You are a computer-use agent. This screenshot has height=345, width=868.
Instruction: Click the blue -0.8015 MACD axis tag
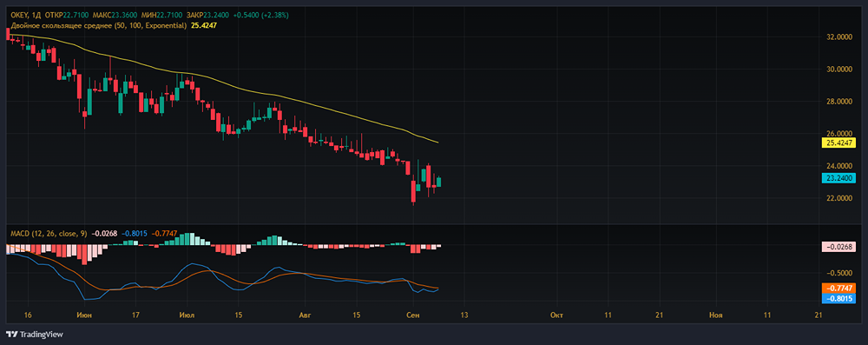click(839, 298)
